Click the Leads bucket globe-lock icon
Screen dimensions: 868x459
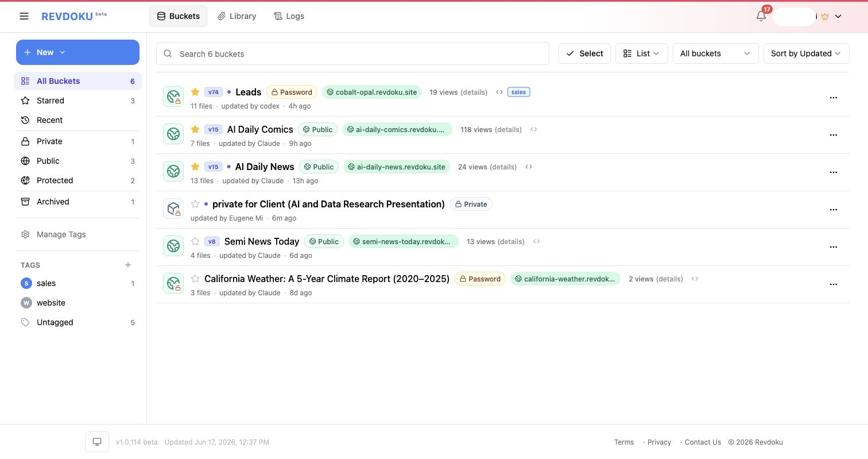[x=173, y=97]
